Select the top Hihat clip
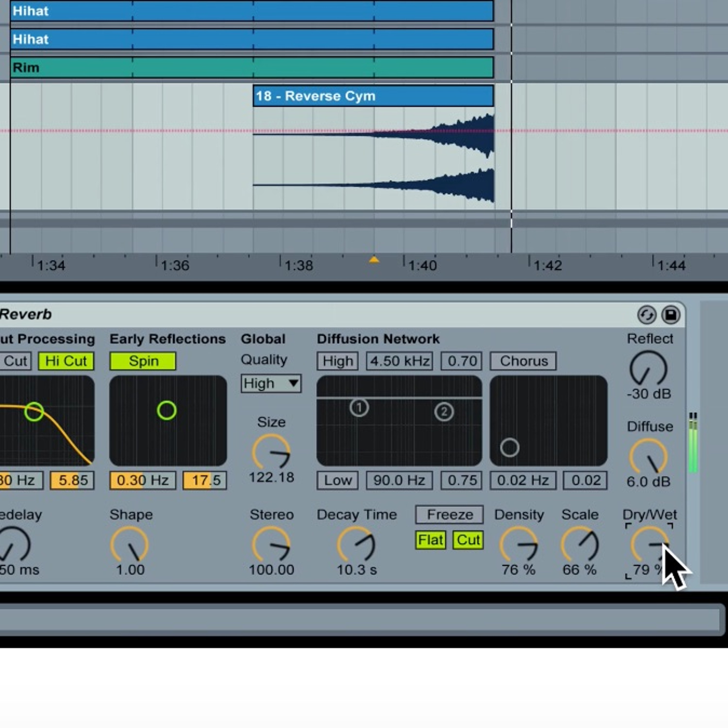This screenshot has width=728, height=728. (252, 10)
